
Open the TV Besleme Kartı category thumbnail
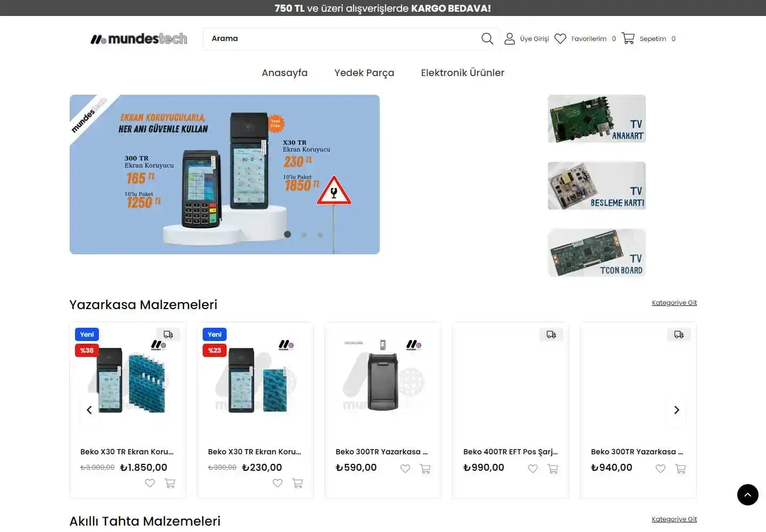[x=597, y=186]
